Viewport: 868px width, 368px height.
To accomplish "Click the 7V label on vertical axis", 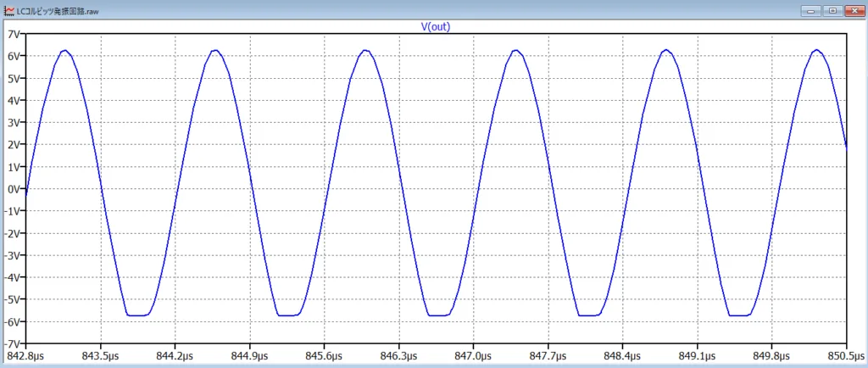I will (x=14, y=34).
